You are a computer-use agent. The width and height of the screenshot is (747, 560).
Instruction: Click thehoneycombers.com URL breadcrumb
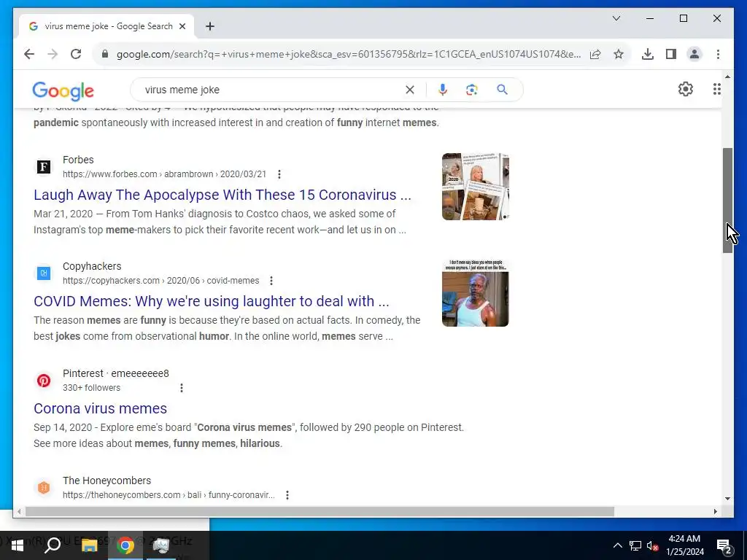pyautogui.click(x=169, y=495)
